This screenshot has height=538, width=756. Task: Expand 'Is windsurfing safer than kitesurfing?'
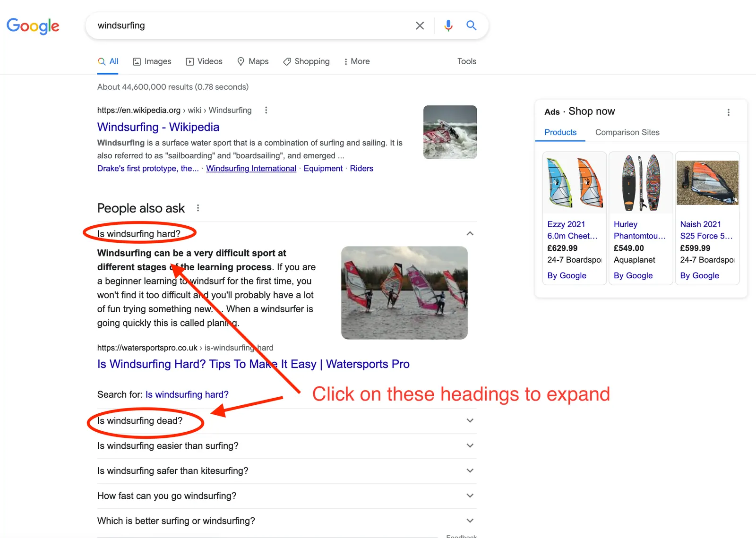click(x=287, y=471)
